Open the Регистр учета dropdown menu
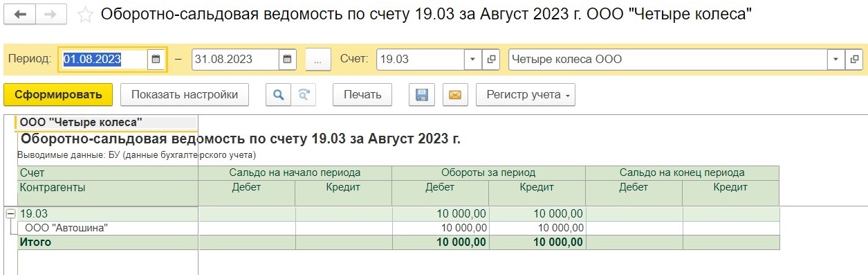The width and height of the screenshot is (868, 275). point(526,95)
